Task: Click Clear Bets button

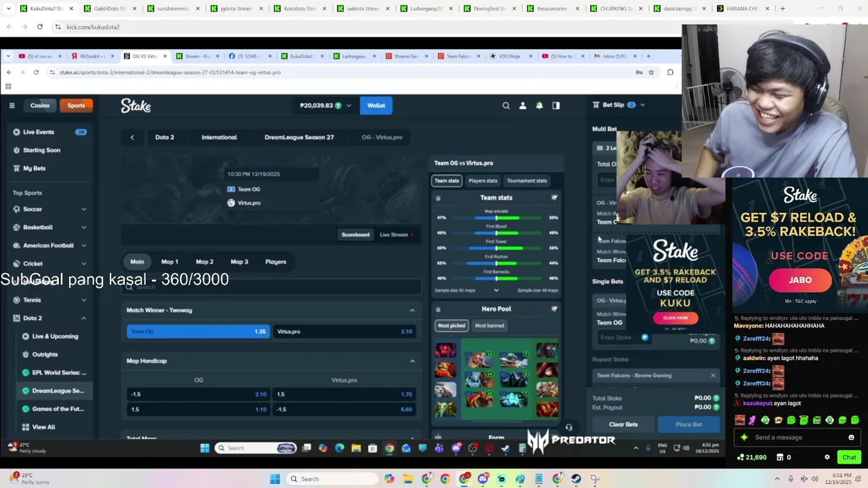Action: click(x=623, y=424)
